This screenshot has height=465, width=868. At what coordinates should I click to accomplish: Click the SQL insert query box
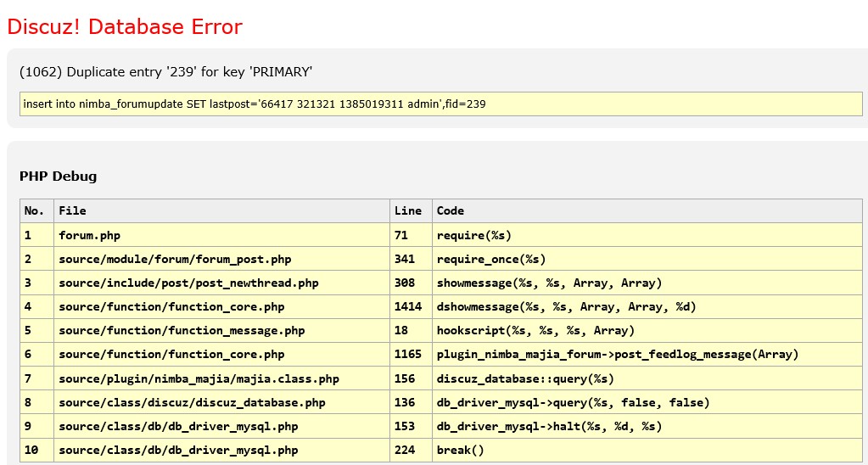point(440,104)
